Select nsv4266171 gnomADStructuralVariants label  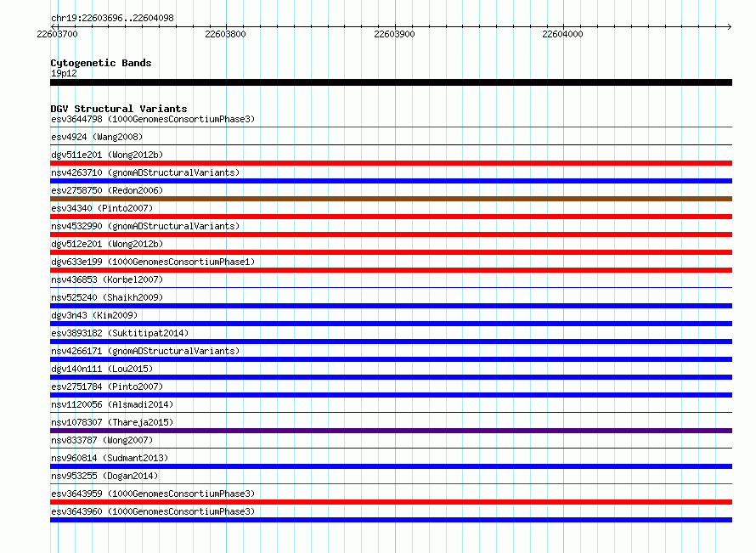point(145,351)
